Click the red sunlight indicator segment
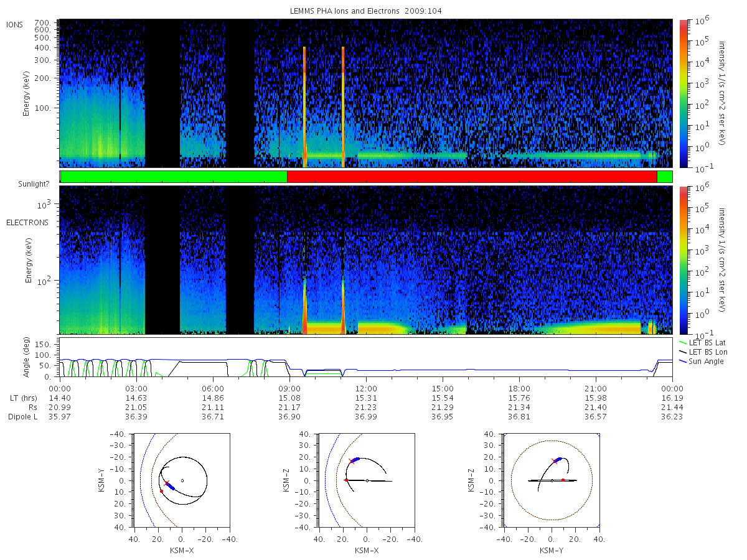This screenshot has height=560, width=747. tap(472, 177)
